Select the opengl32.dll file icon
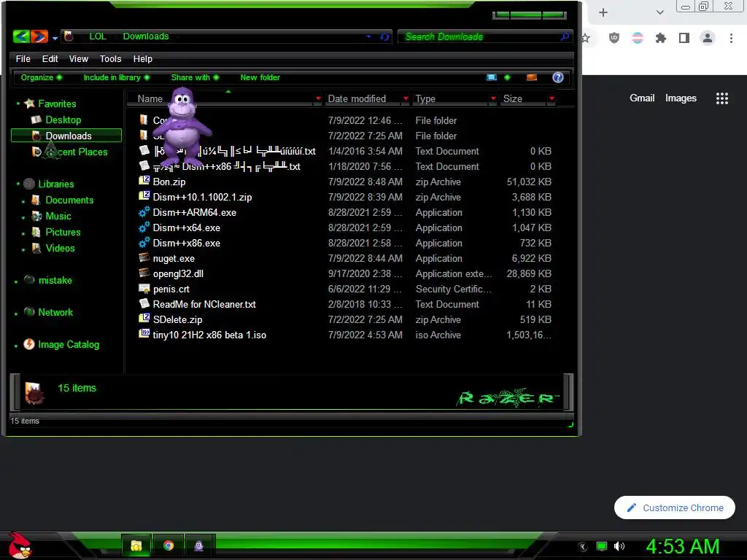The width and height of the screenshot is (747, 560). [x=144, y=273]
